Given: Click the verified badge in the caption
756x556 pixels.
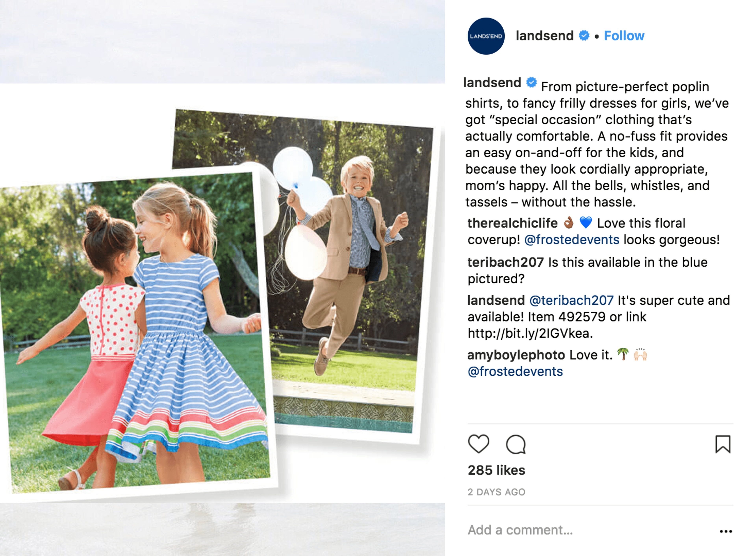Looking at the screenshot, I should (532, 82).
